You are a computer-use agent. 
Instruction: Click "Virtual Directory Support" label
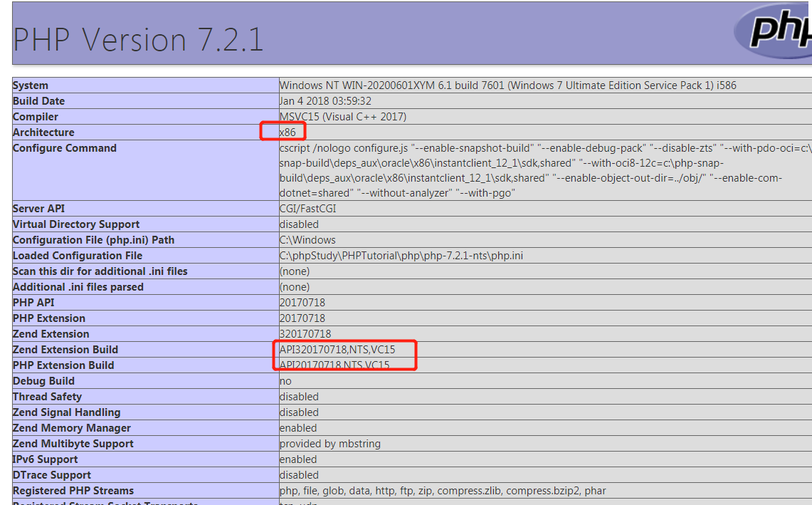click(x=76, y=224)
